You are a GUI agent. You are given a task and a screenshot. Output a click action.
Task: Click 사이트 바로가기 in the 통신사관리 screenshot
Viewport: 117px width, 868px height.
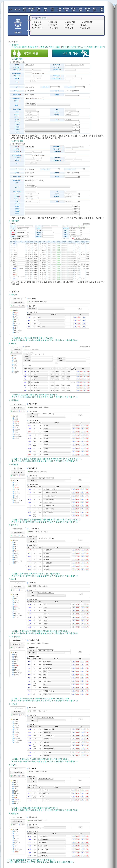pos(18,302)
